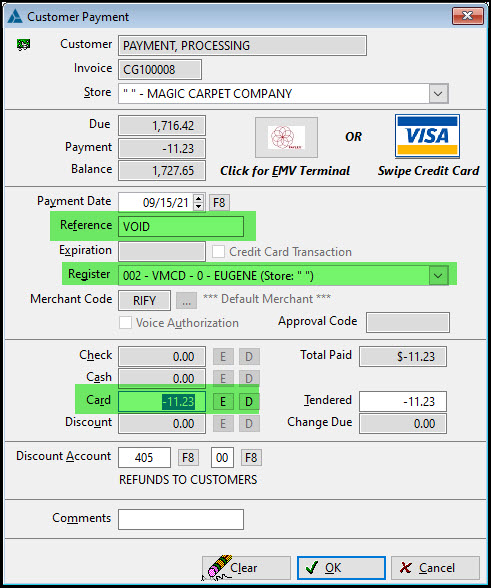Cancel the customer payment dialog

(x=435, y=568)
